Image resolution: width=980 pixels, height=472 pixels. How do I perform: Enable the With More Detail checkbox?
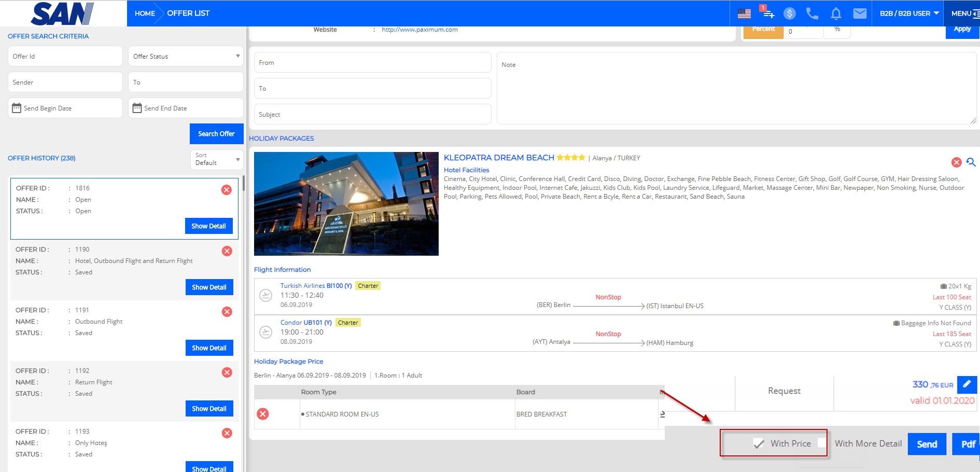click(x=822, y=442)
